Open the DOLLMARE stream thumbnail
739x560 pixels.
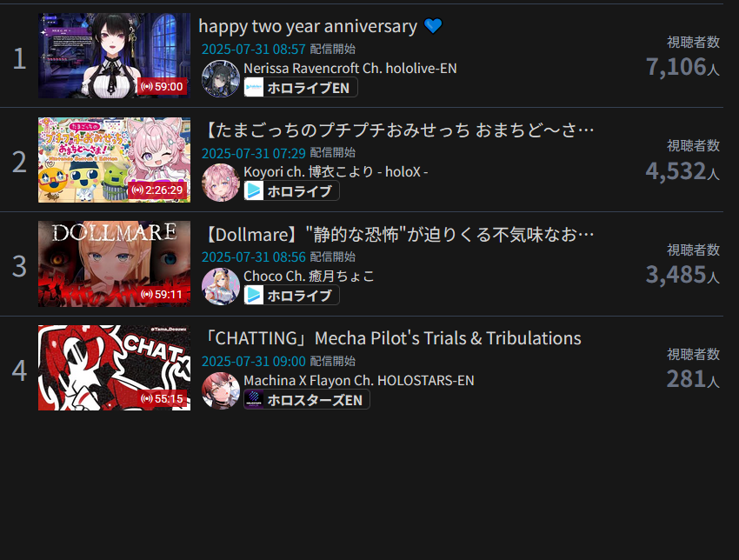[115, 264]
